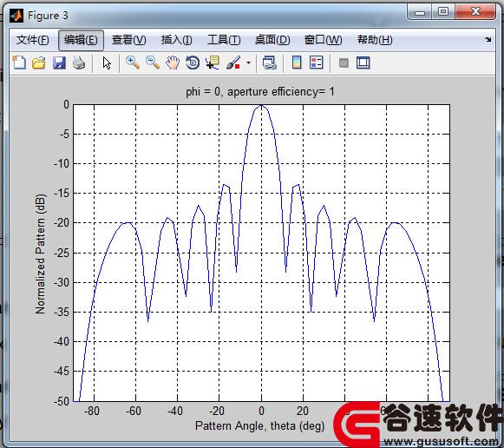504x448 pixels.
Task: Activate the Data Cursor tool
Action: (x=213, y=63)
